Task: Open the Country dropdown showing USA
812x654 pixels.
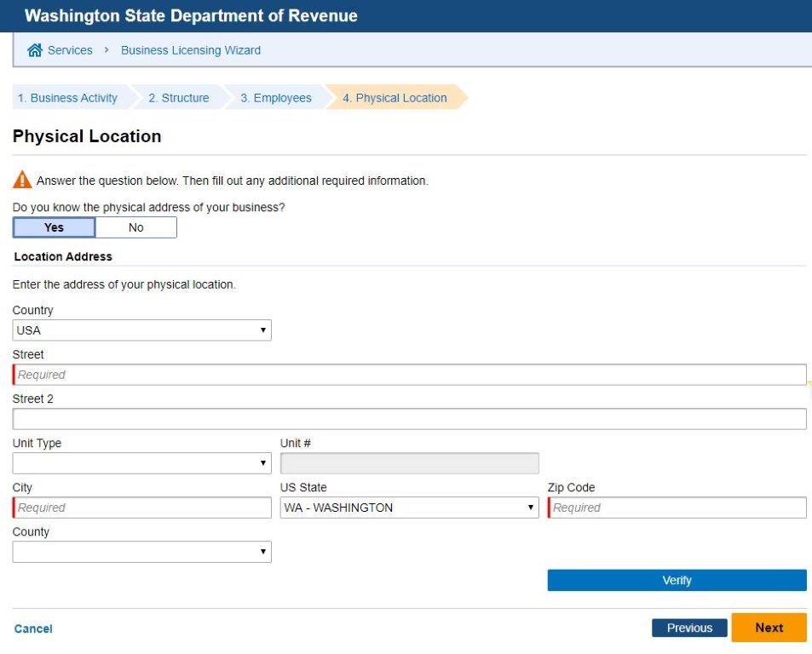Action: [x=142, y=330]
